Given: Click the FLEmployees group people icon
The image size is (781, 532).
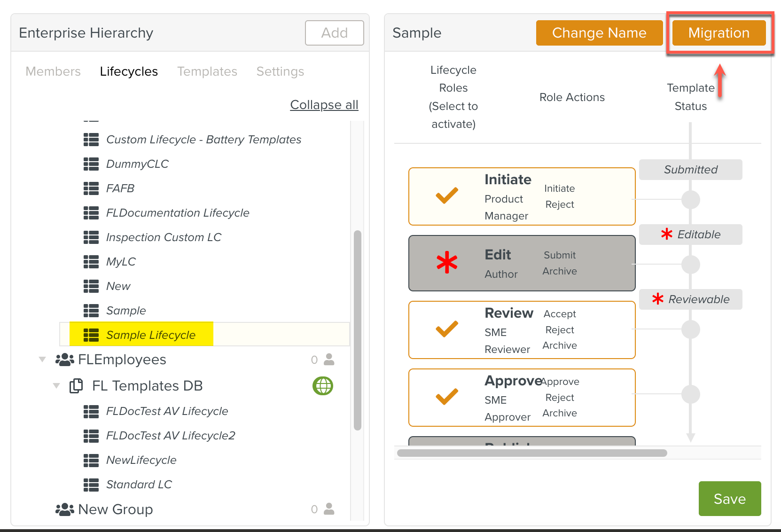Looking at the screenshot, I should pyautogui.click(x=64, y=360).
